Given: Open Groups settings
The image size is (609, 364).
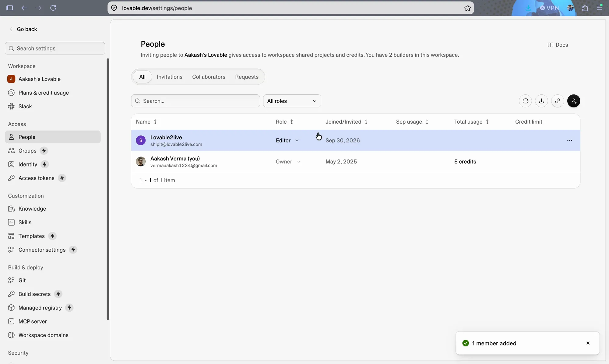Looking at the screenshot, I should (53, 151).
